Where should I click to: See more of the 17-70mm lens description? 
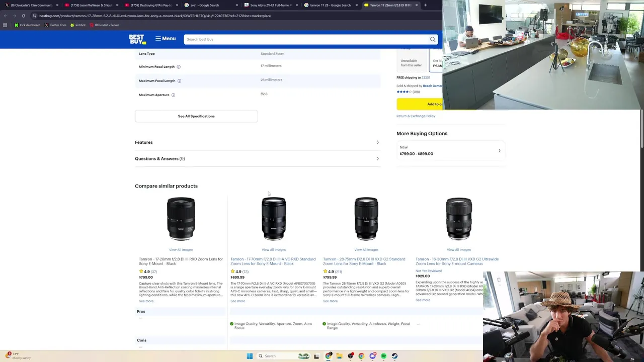coord(237,301)
